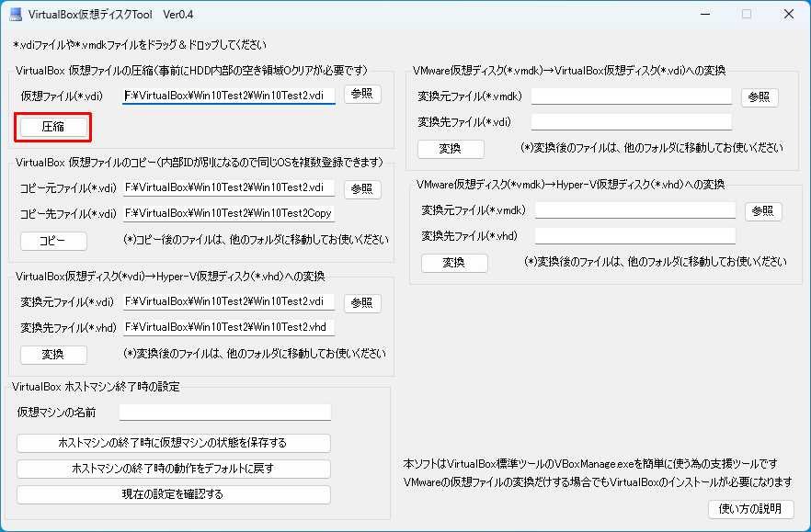Click 変換 in the vdi to vhd section
This screenshot has width=811, height=532.
pyautogui.click(x=53, y=355)
